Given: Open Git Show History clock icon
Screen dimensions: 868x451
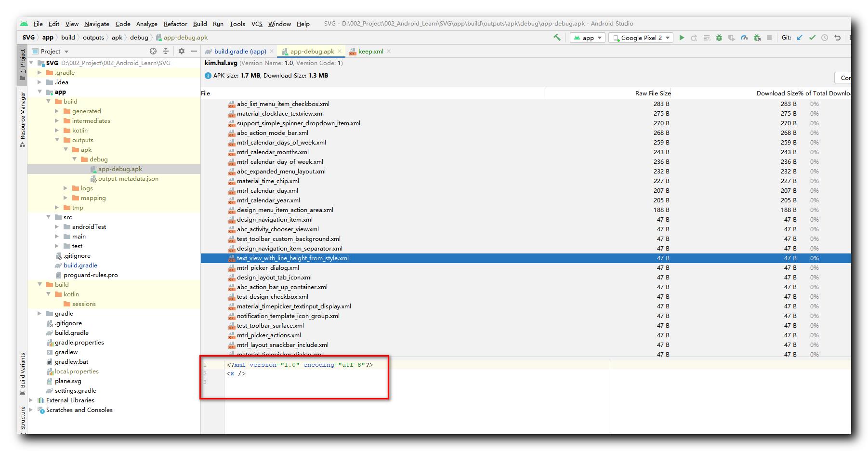Looking at the screenshot, I should [x=825, y=38].
